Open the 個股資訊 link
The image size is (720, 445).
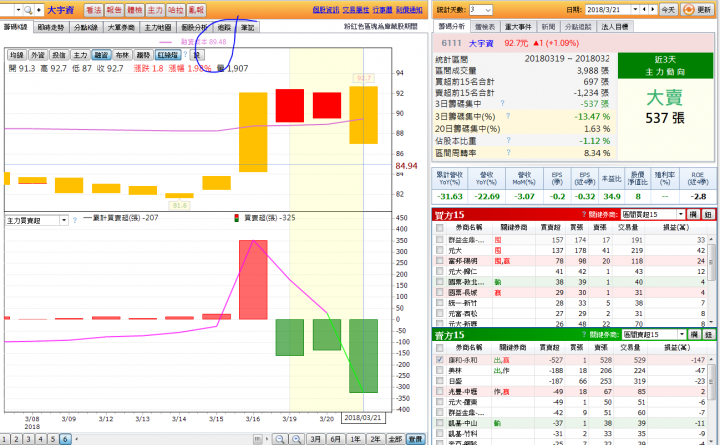pos(326,10)
